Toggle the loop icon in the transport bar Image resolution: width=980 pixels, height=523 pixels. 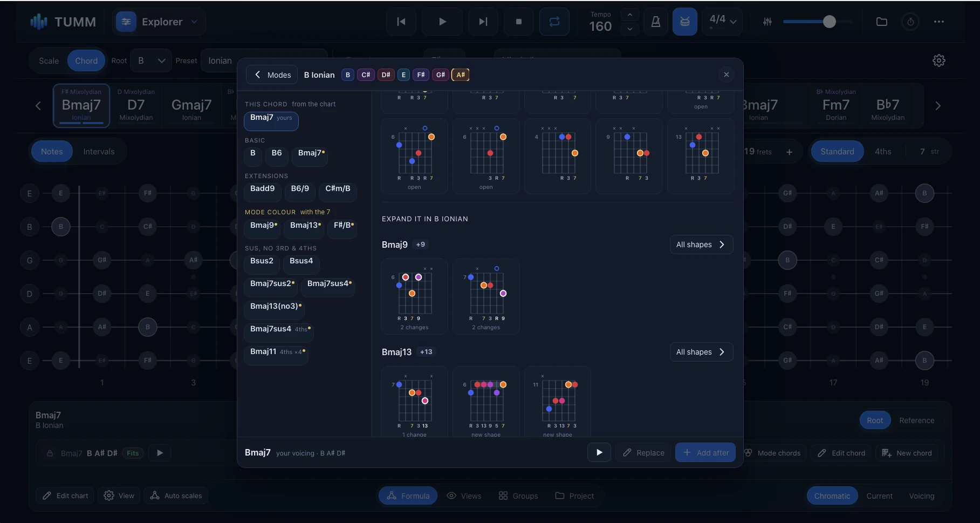[554, 22]
